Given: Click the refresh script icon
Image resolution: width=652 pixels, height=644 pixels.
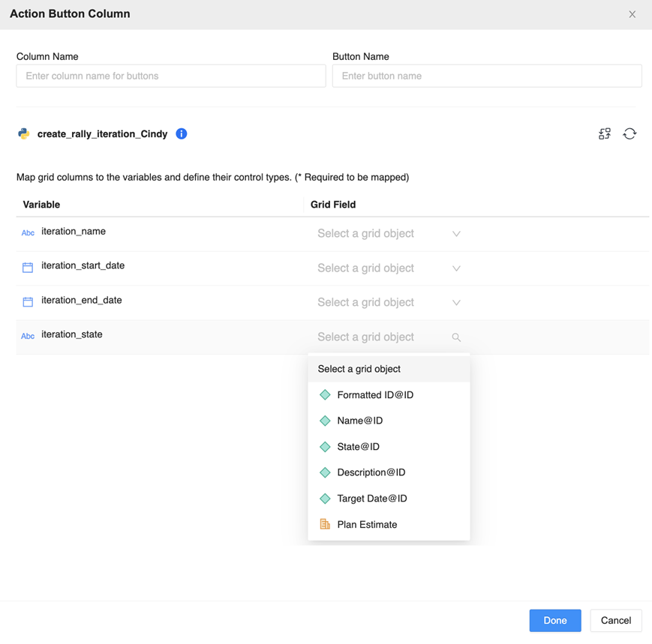Looking at the screenshot, I should pyautogui.click(x=629, y=133).
